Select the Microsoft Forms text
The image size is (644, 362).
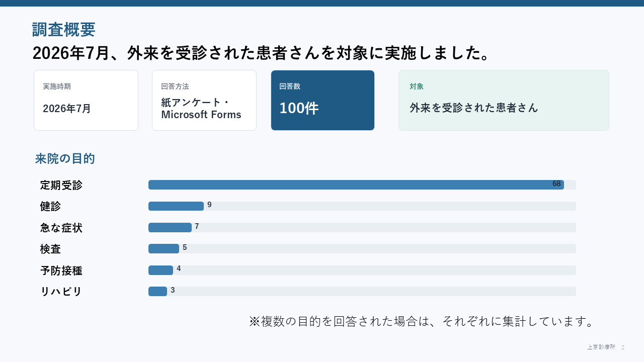tap(201, 115)
